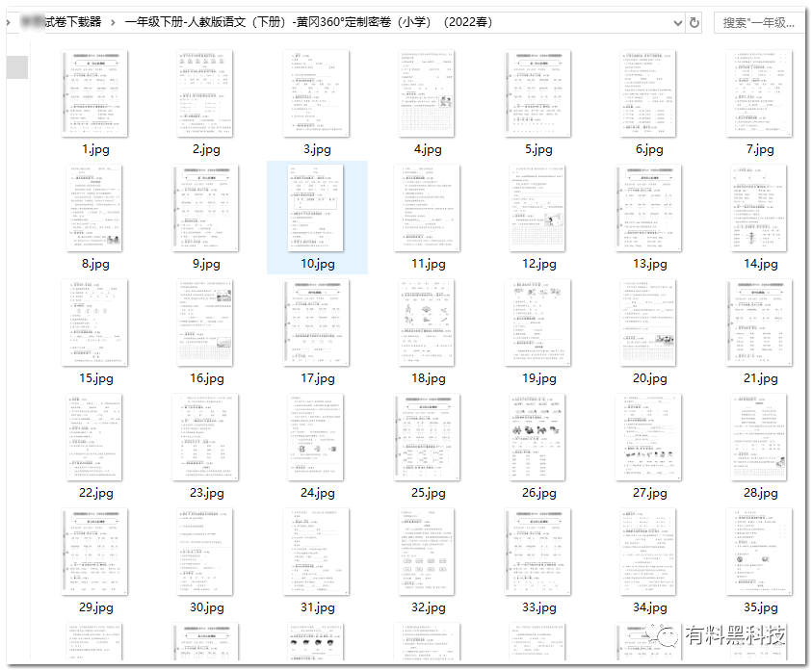Select thumbnail of 5.jpg
The width and height of the screenshot is (812, 671).
pyautogui.click(x=538, y=93)
